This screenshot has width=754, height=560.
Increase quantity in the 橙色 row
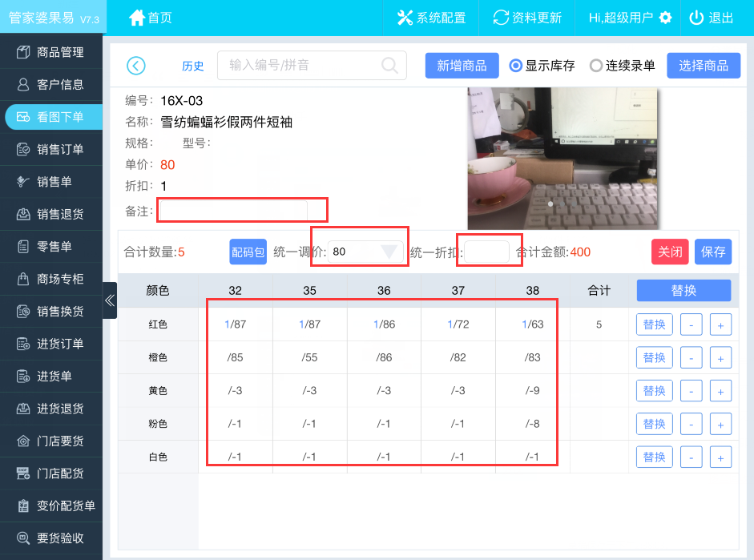click(x=720, y=357)
